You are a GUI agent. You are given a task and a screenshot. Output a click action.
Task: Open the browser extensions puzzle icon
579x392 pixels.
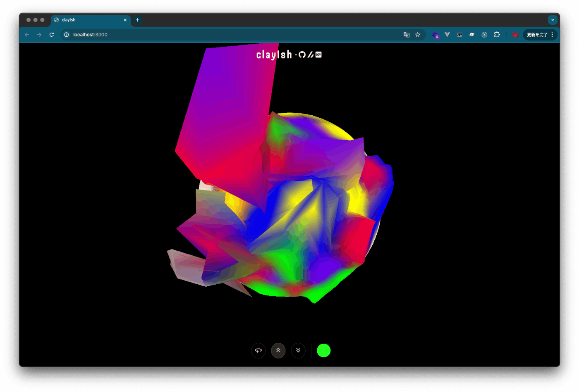(497, 35)
